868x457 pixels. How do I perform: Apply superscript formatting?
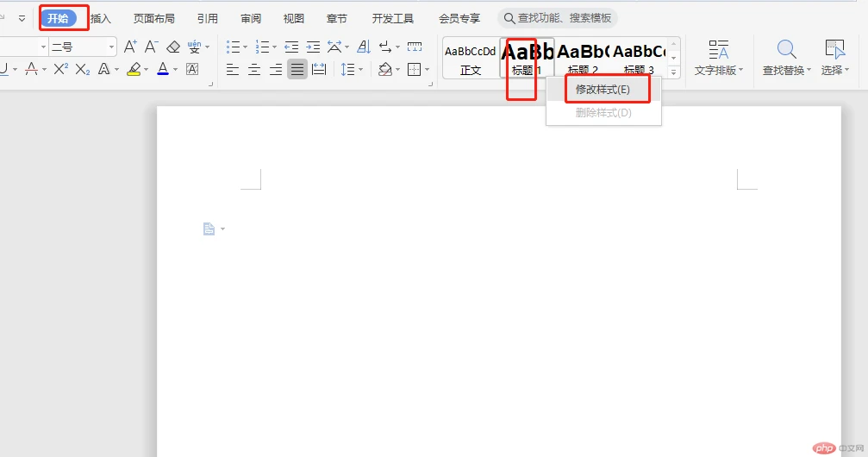pos(60,69)
